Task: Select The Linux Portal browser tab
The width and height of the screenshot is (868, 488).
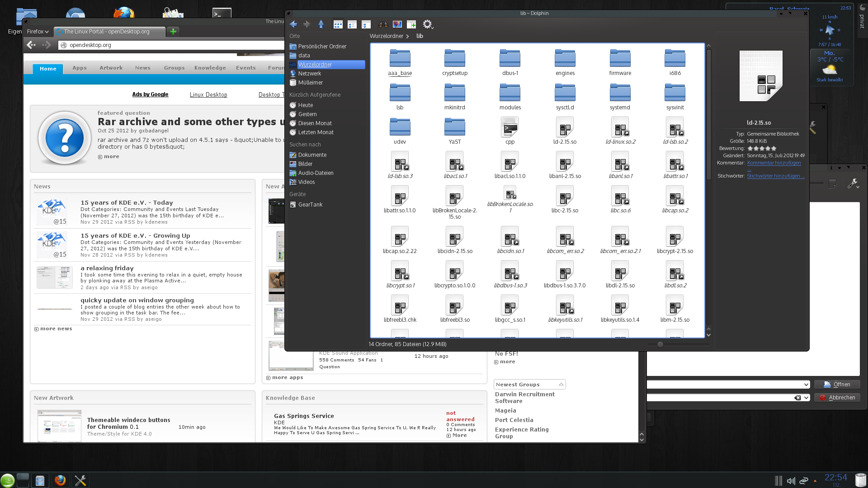Action: pyautogui.click(x=109, y=32)
